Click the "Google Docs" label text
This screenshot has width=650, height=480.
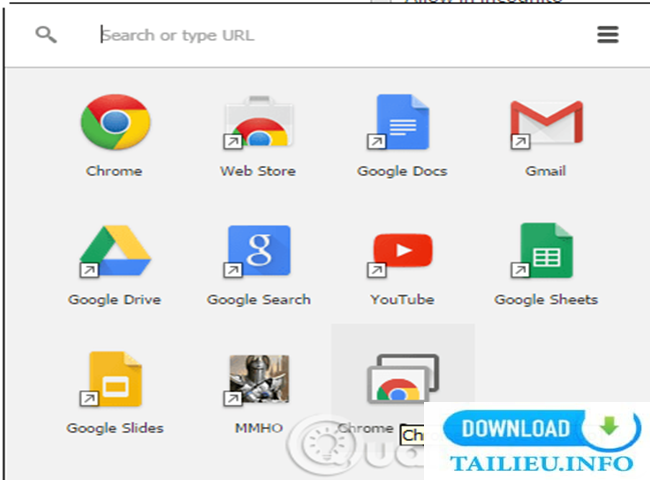click(x=402, y=172)
